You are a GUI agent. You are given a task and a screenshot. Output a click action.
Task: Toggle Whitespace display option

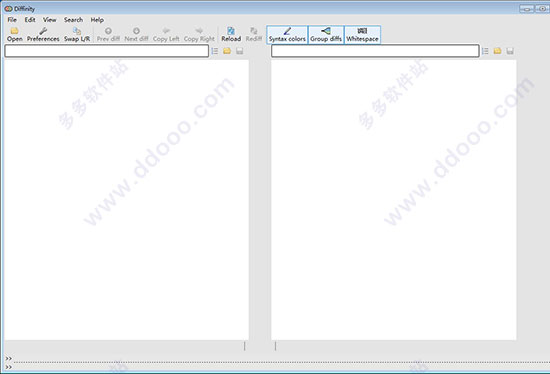coord(362,34)
